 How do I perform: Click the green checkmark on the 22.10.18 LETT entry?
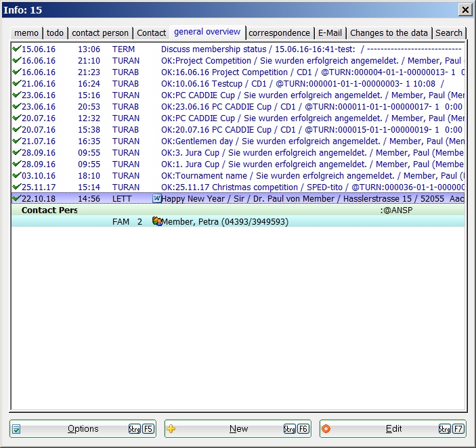pos(16,199)
